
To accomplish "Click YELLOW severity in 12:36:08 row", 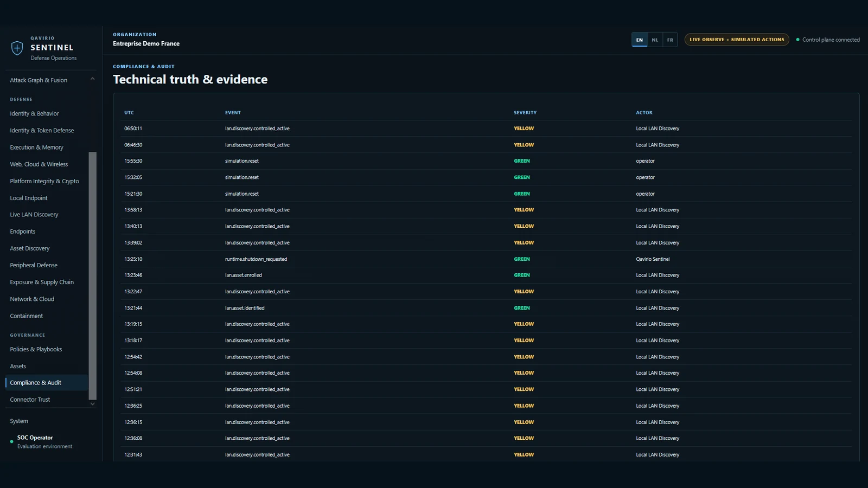I will coord(524,438).
